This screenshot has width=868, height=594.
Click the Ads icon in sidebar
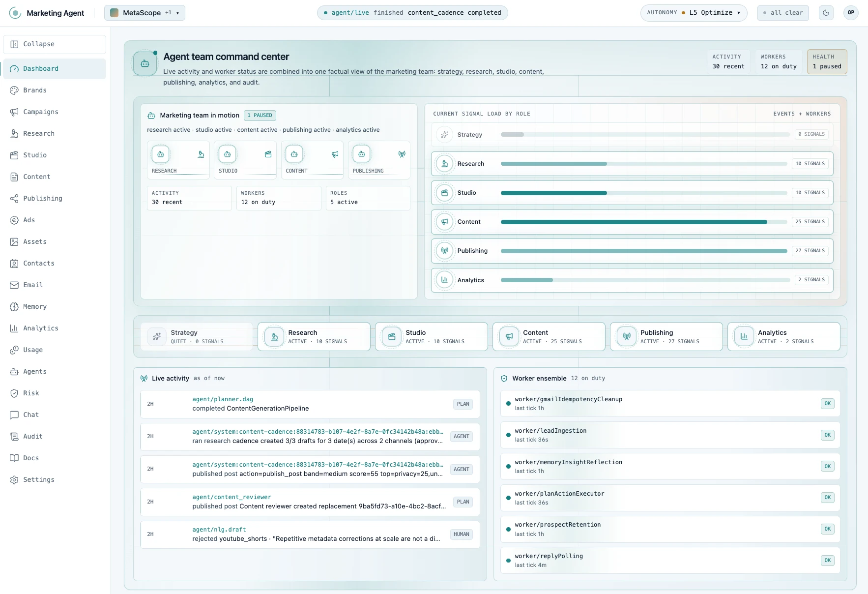click(14, 220)
